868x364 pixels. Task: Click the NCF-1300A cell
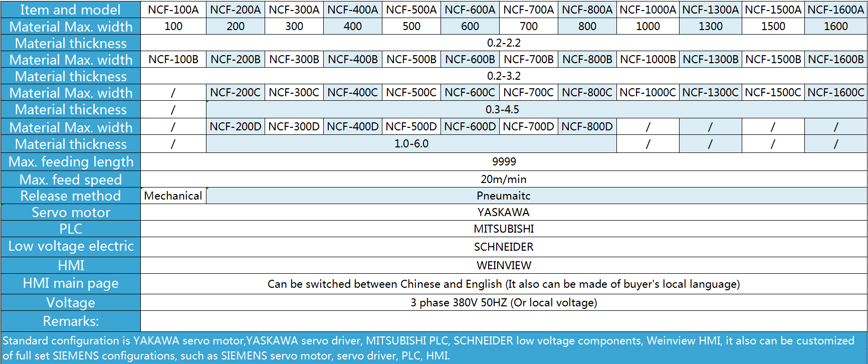[x=711, y=10]
